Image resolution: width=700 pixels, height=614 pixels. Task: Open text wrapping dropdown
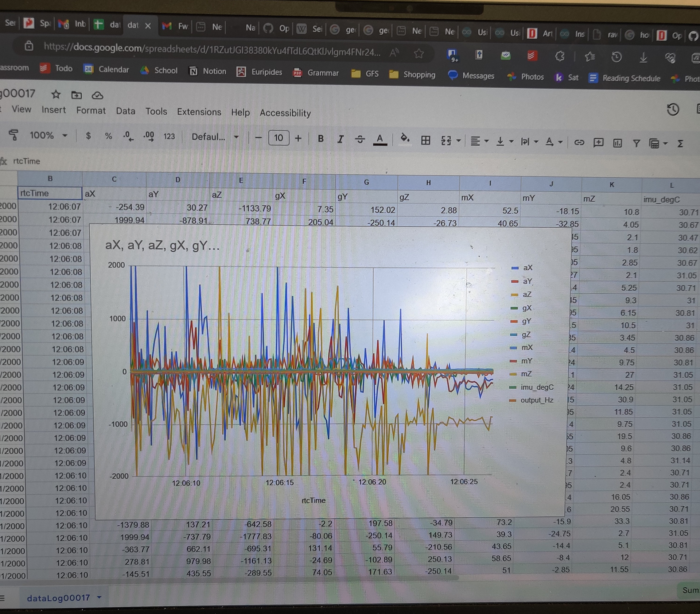[x=529, y=142]
